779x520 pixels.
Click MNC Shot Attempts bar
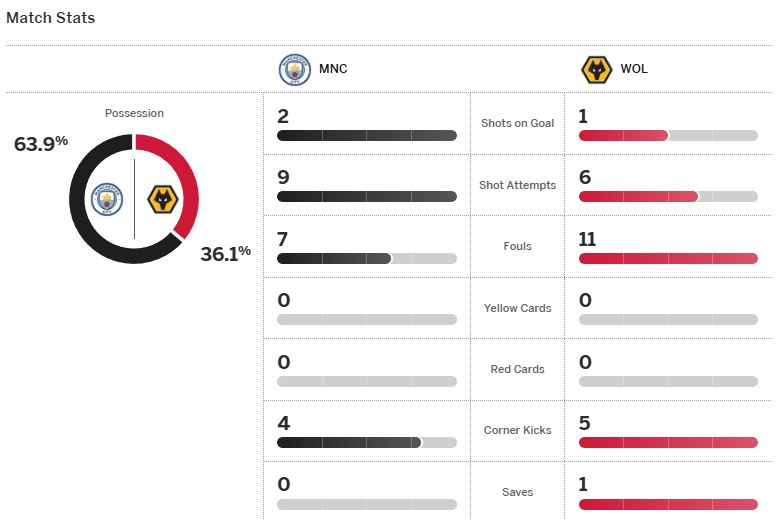(x=367, y=197)
